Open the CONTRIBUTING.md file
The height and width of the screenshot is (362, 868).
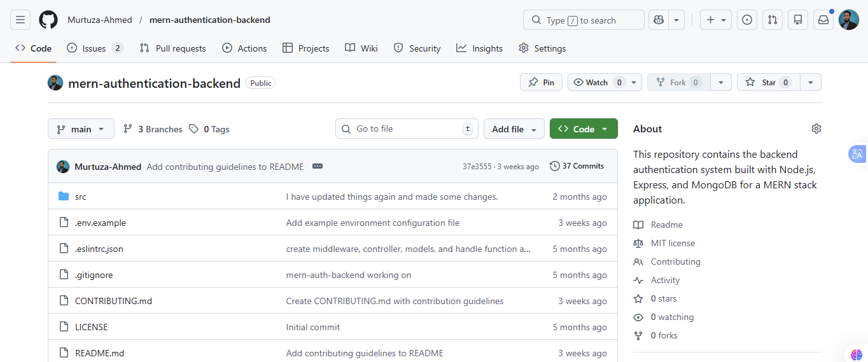(x=113, y=301)
